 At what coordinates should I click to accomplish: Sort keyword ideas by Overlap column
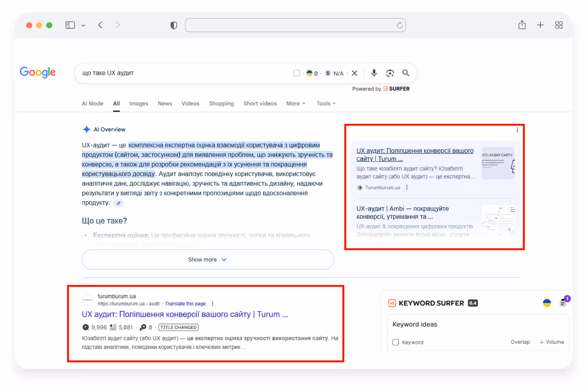click(520, 342)
